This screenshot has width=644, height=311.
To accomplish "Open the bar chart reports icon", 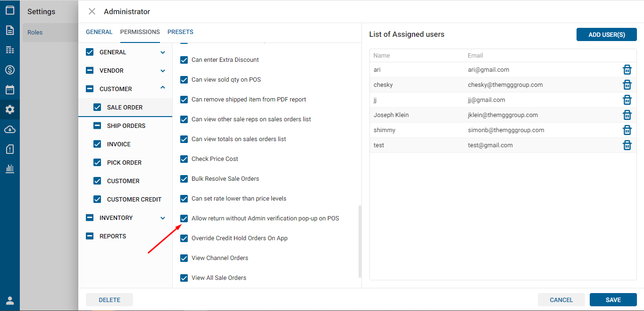I will 10,168.
